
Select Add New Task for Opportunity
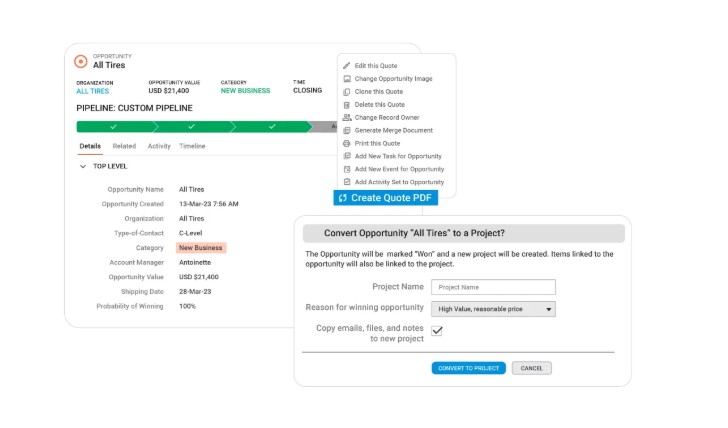tap(398, 156)
